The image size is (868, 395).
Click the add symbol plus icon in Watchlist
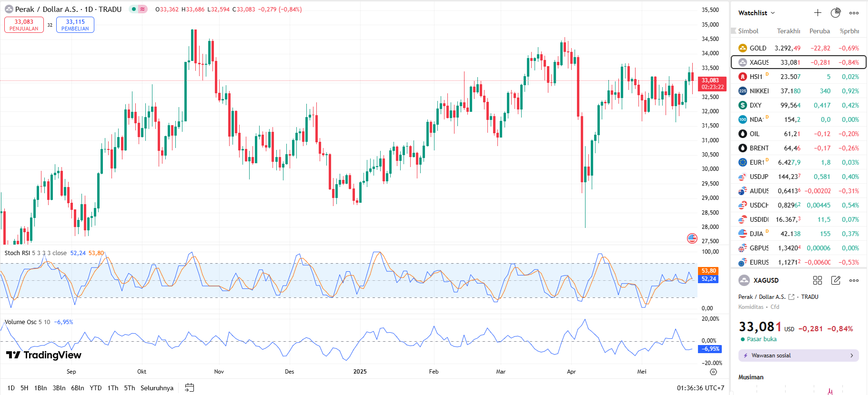pos(818,13)
